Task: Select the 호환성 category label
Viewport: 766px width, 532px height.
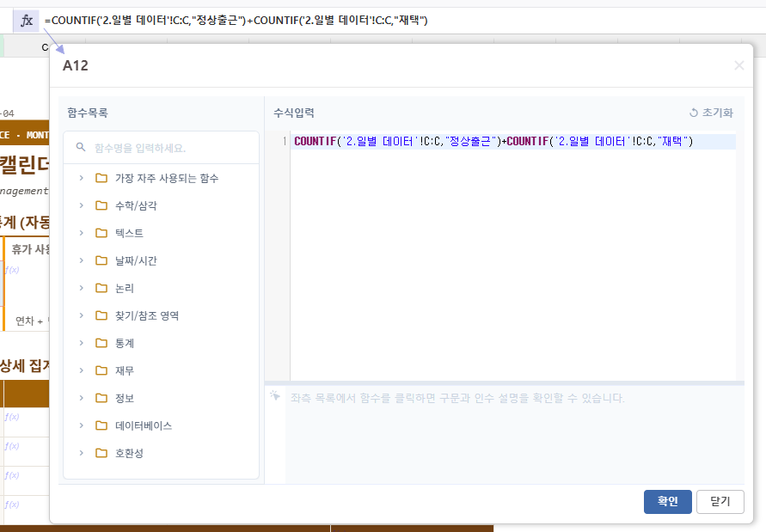Action: (x=129, y=453)
